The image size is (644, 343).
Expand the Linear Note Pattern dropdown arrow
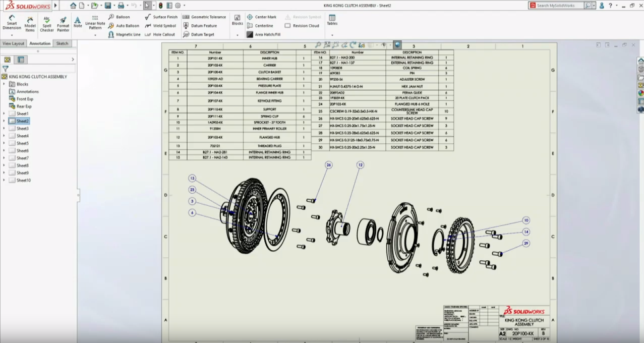[x=95, y=35]
